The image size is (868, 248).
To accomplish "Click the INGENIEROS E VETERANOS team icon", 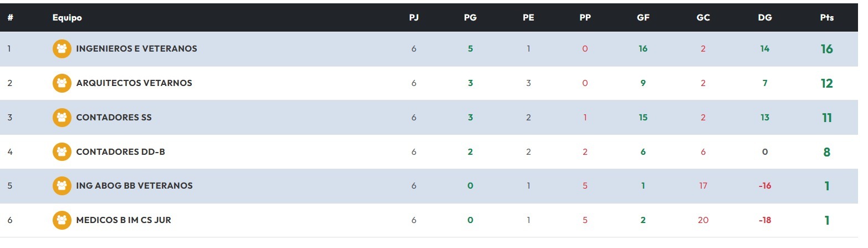I will (62, 49).
